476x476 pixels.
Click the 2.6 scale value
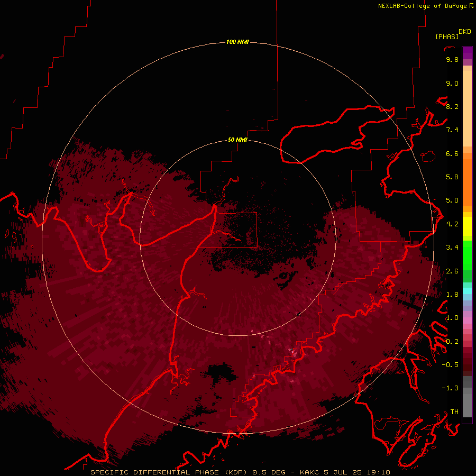pyautogui.click(x=452, y=271)
